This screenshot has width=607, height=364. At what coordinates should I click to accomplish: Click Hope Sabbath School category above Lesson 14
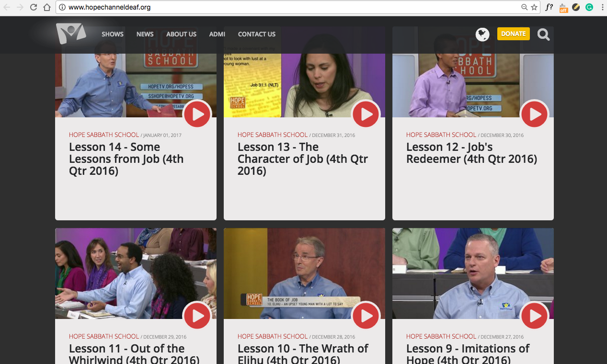point(104,135)
